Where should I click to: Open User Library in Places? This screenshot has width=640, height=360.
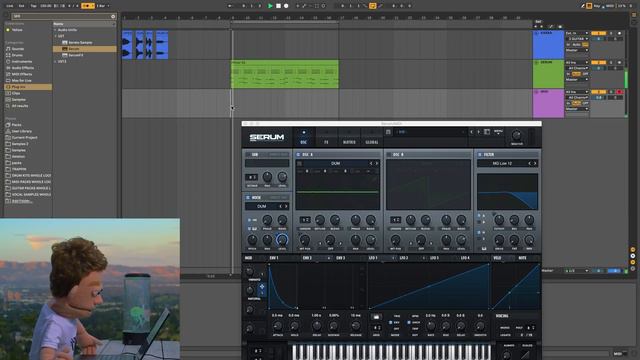click(x=21, y=131)
